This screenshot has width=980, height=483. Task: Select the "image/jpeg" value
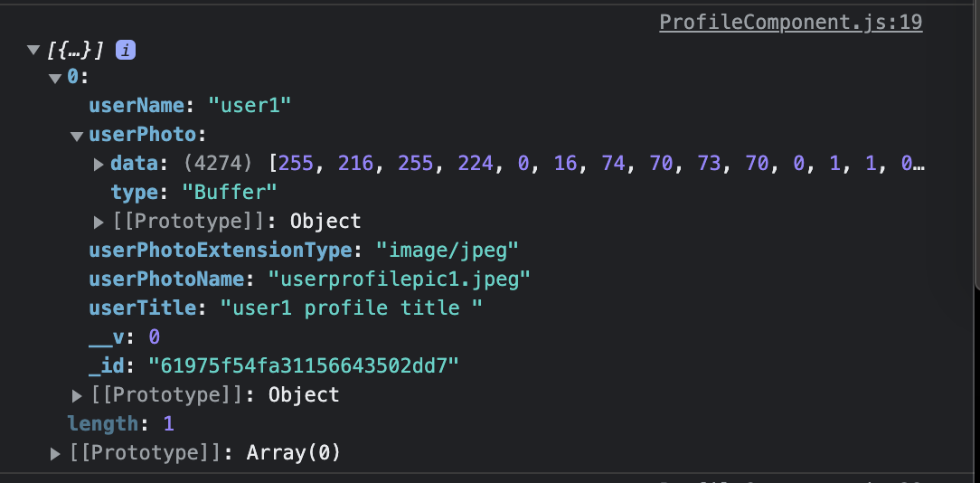coord(447,251)
